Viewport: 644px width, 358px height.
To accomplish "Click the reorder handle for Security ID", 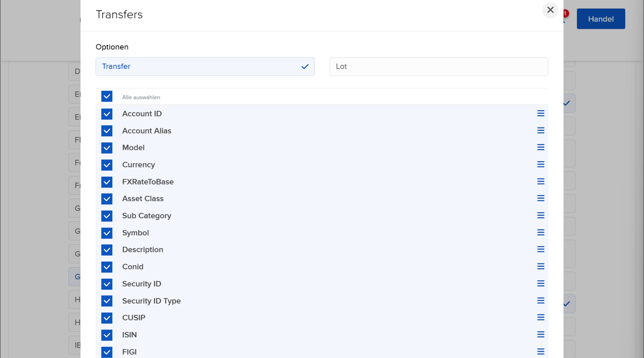I will click(540, 284).
